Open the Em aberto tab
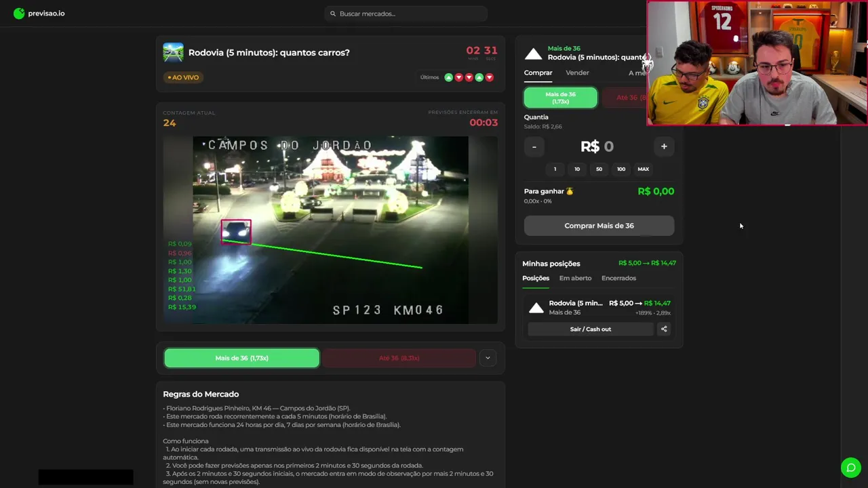This screenshot has height=488, width=868. pos(575,278)
